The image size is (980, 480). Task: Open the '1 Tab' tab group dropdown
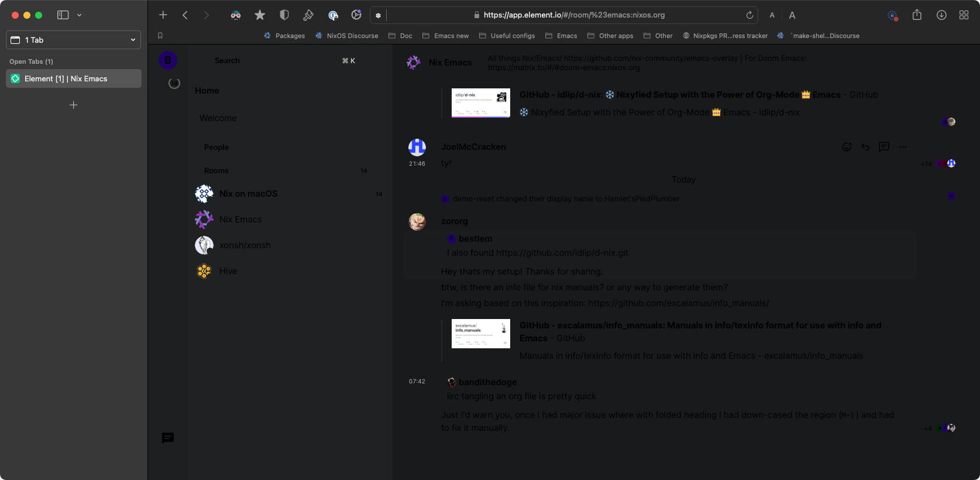74,40
